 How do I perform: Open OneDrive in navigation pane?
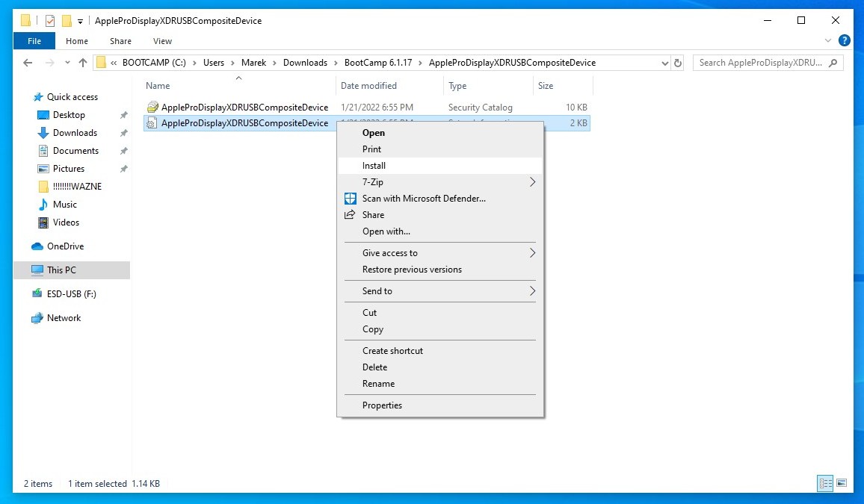coord(65,246)
